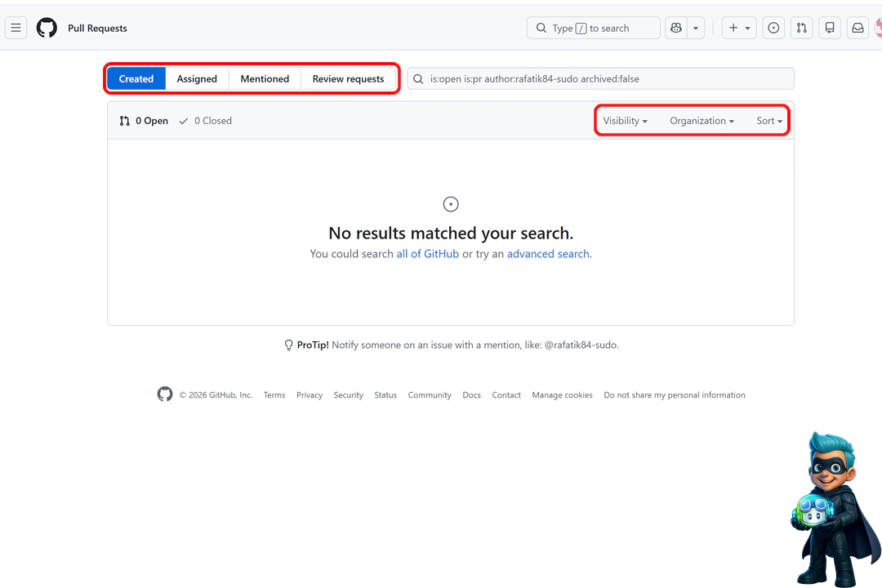This screenshot has height=588, width=882.
Task: Switch to the Assigned tab
Action: tap(196, 78)
